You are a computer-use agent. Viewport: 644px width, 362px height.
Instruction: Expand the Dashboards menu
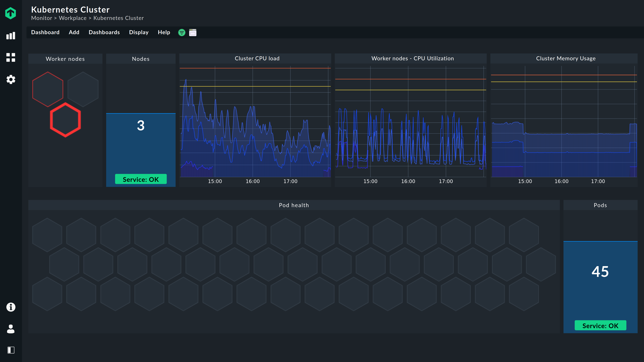[104, 33]
